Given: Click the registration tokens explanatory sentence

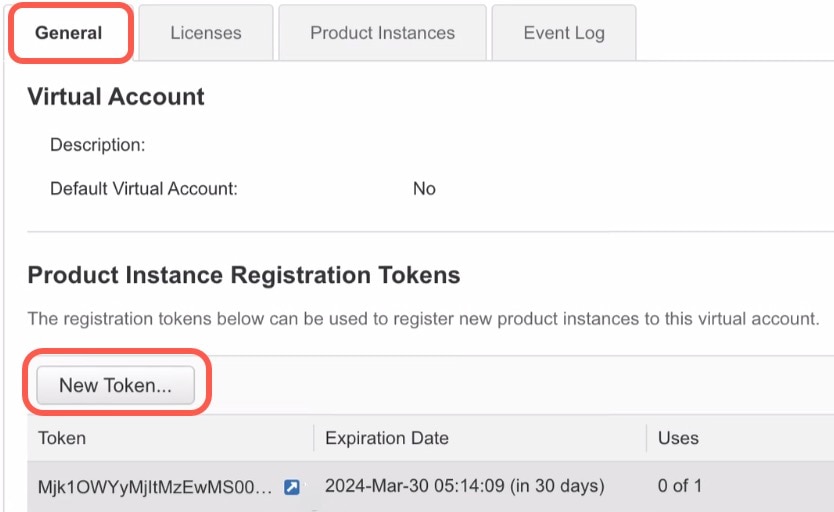Looking at the screenshot, I should tap(423, 318).
